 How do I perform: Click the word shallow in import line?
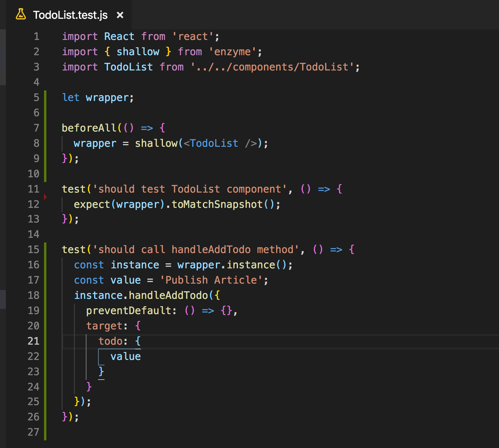[138, 52]
